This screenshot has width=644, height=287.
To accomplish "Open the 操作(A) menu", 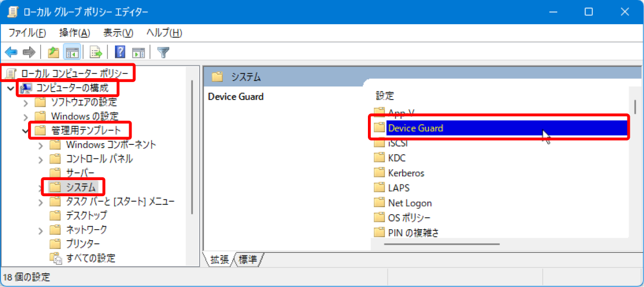I will coord(74,33).
